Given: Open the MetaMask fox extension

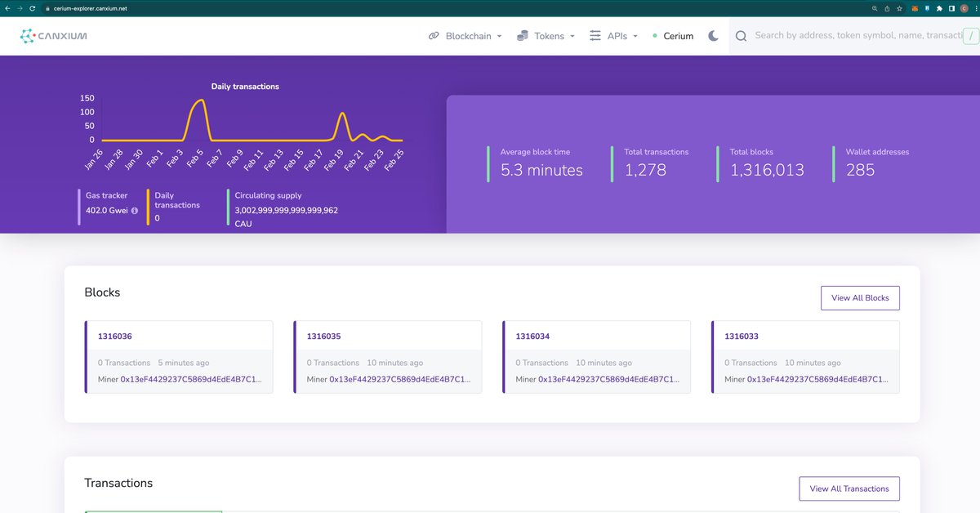Looking at the screenshot, I should coord(915,7).
